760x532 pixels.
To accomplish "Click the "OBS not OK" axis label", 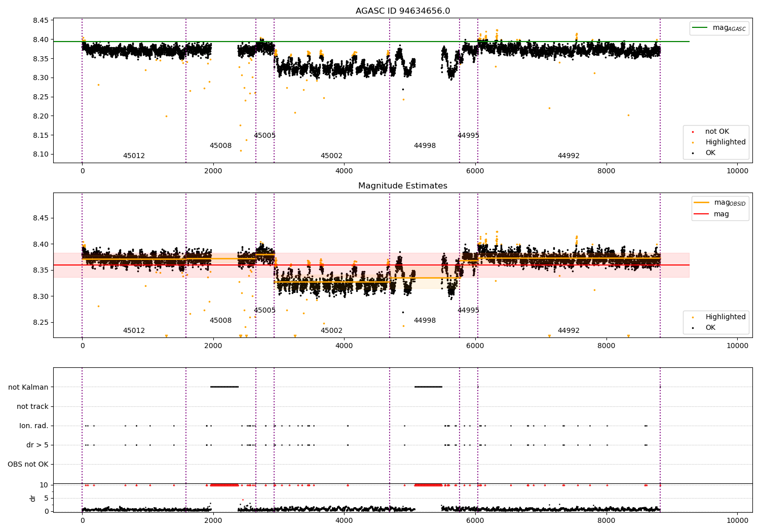I will pyautogui.click(x=28, y=464).
